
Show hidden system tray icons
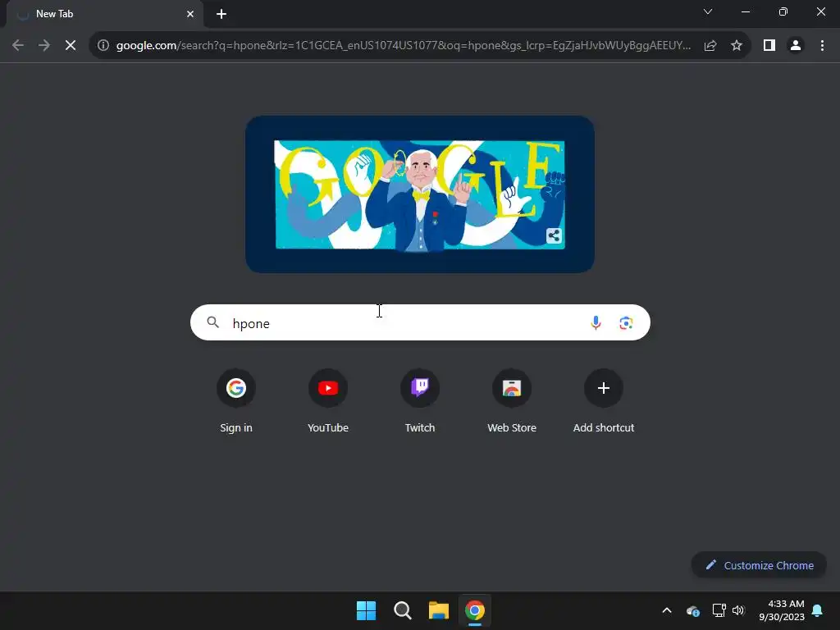(x=666, y=610)
